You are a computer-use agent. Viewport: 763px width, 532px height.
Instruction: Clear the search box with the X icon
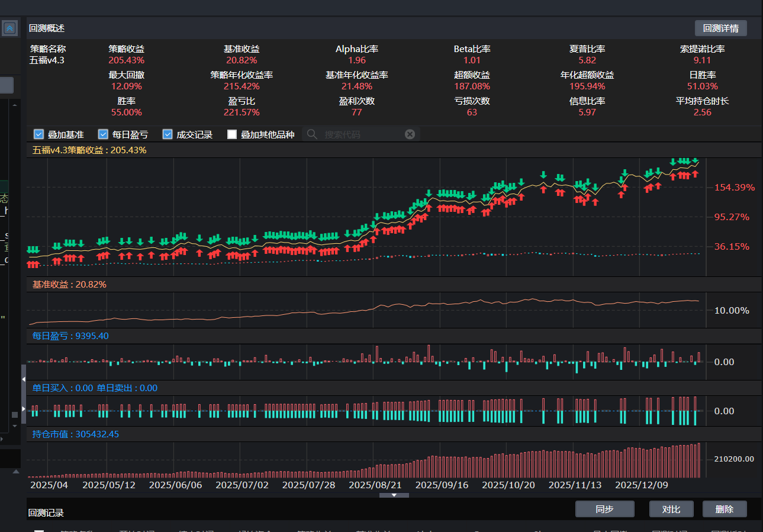point(410,134)
